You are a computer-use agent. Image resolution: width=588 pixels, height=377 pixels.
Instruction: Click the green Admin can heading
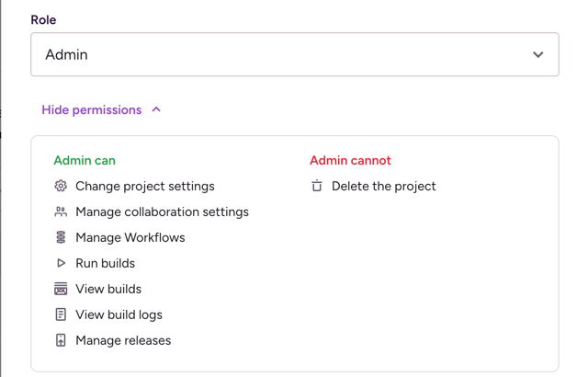(x=85, y=160)
